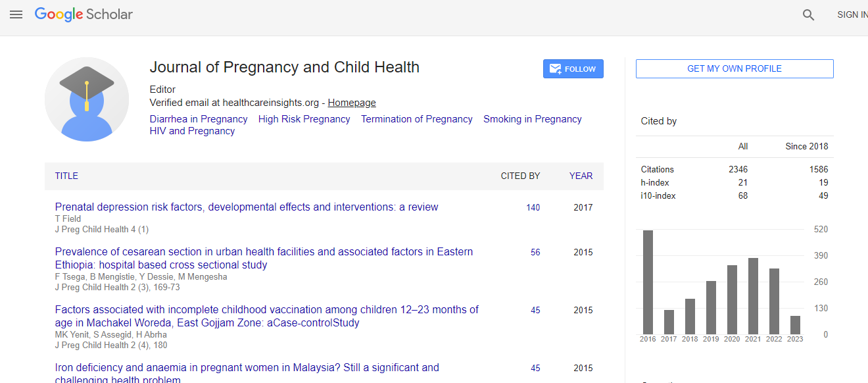Open the Homepage link
868x383 pixels.
pos(352,103)
